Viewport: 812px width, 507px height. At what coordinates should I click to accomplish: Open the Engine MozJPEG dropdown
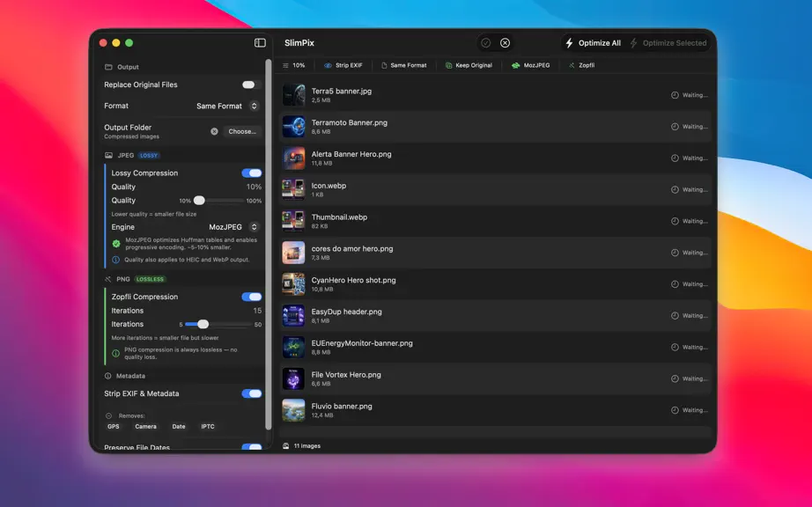[x=233, y=227]
